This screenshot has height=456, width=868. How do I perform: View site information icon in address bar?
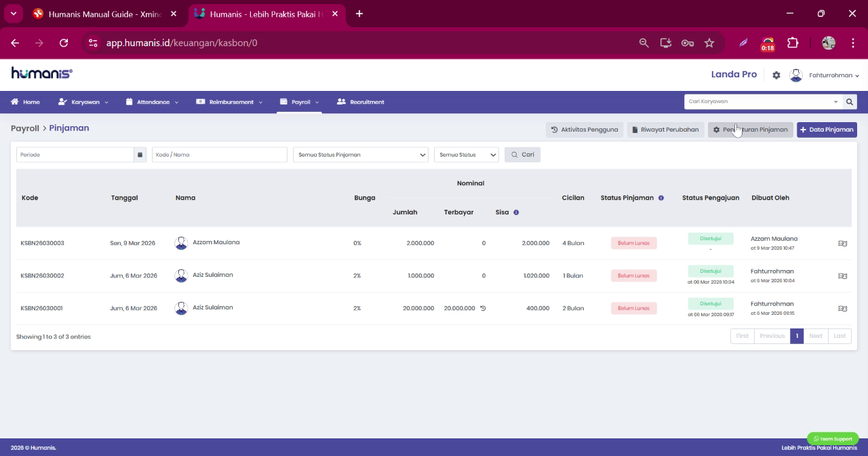click(x=93, y=43)
